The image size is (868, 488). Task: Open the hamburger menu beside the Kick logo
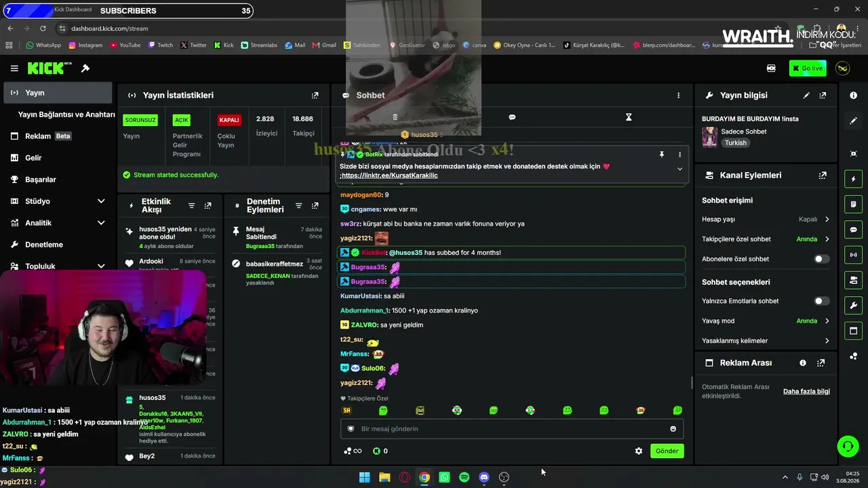(14, 68)
